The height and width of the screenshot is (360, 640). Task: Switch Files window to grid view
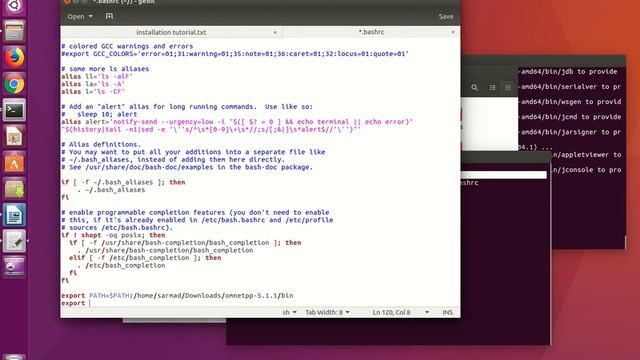point(492,87)
